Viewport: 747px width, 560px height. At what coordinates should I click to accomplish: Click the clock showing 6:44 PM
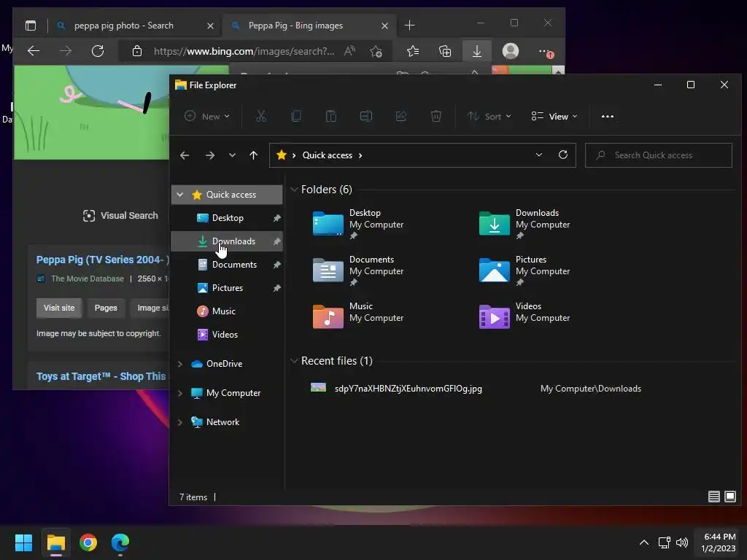719,537
